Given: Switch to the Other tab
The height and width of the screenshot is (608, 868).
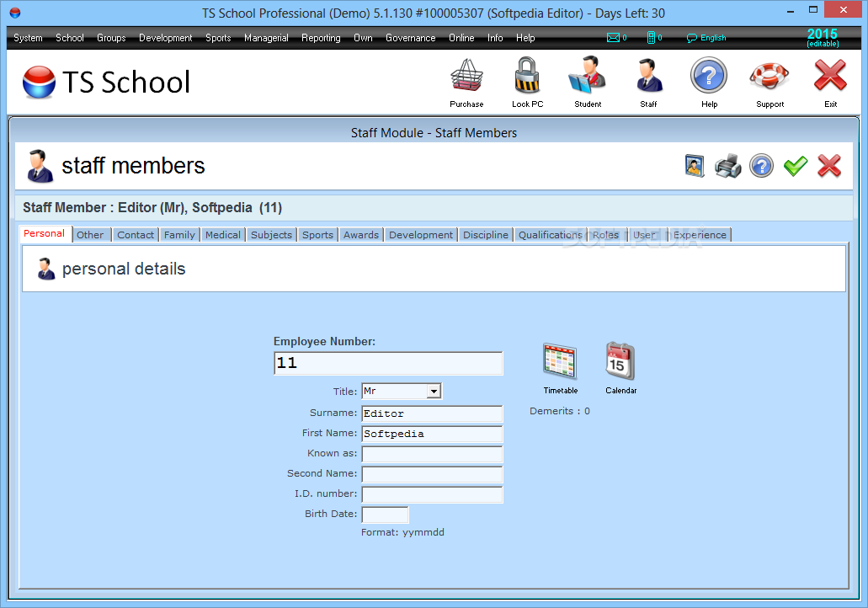Looking at the screenshot, I should tap(90, 235).
